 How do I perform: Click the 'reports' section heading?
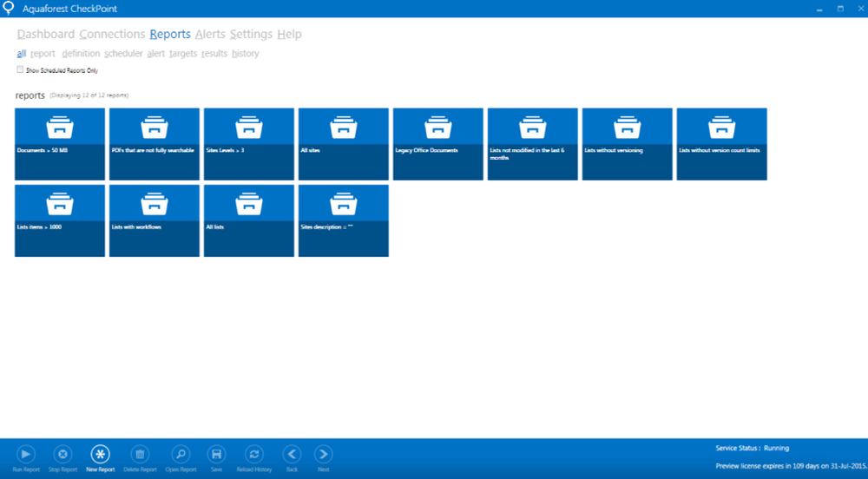tap(30, 95)
